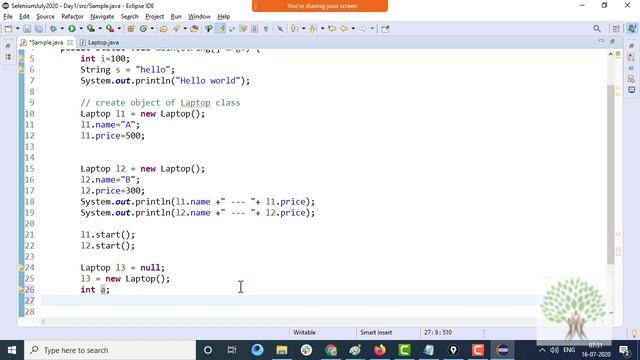Click the Back navigation arrow
The height and width of the screenshot is (360, 640).
point(344,29)
